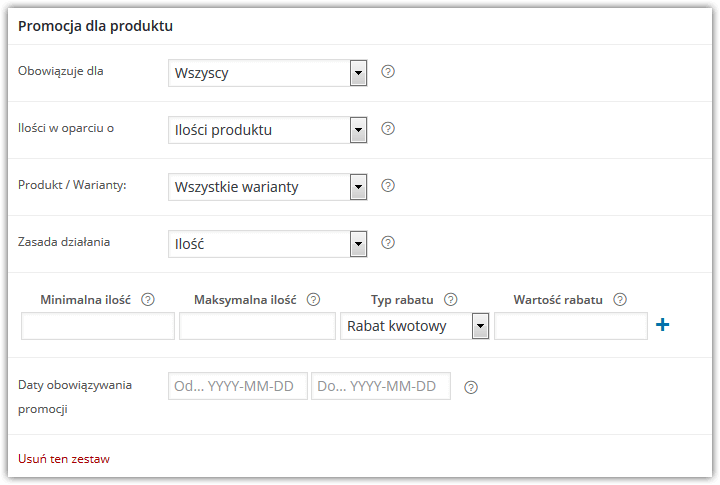Screen dimensions: 720x485
Task: Click help icon next to Minimalna ilość
Action: coord(148,300)
